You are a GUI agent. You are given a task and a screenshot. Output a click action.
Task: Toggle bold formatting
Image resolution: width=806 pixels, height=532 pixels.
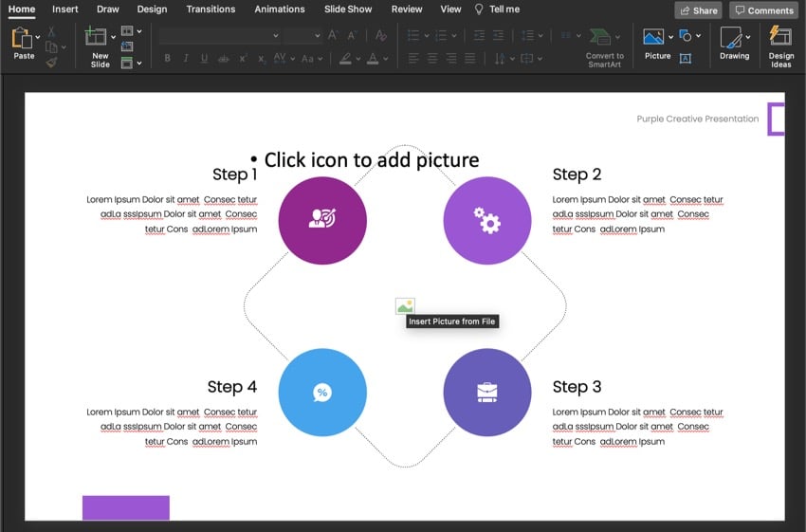[168, 58]
